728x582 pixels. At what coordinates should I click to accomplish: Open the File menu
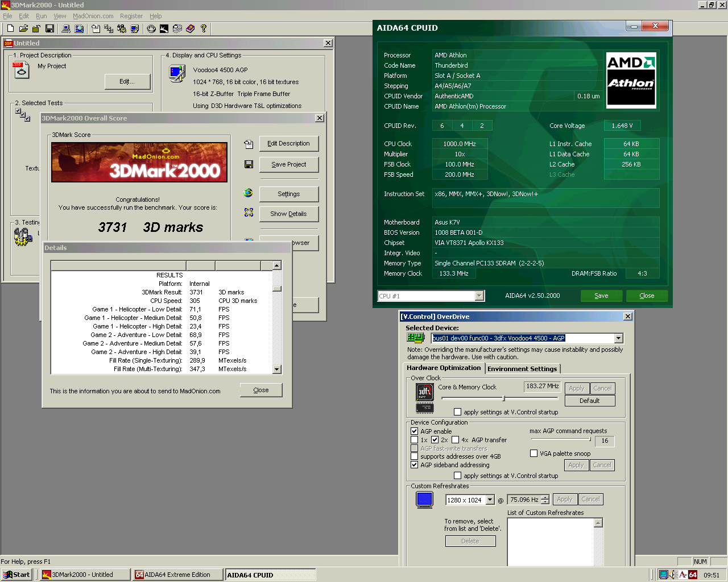(7, 16)
